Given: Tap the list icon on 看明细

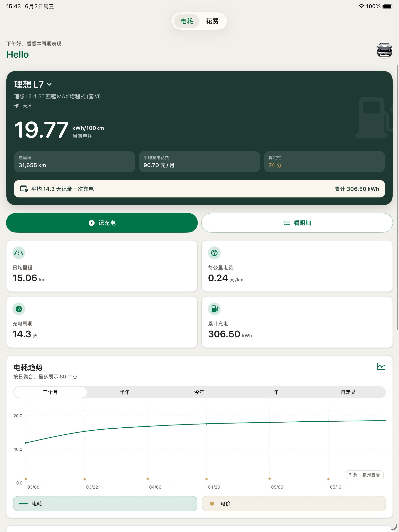Looking at the screenshot, I should [x=287, y=223].
